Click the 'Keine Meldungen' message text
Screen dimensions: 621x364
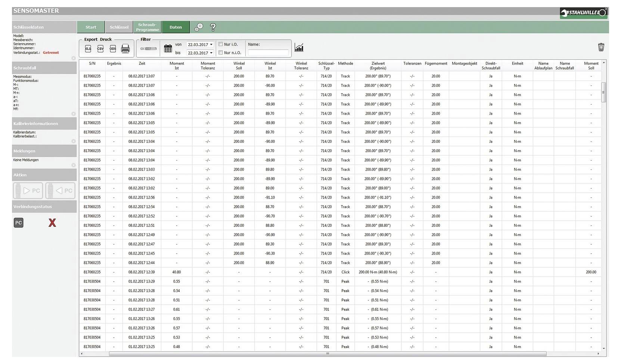click(x=26, y=160)
